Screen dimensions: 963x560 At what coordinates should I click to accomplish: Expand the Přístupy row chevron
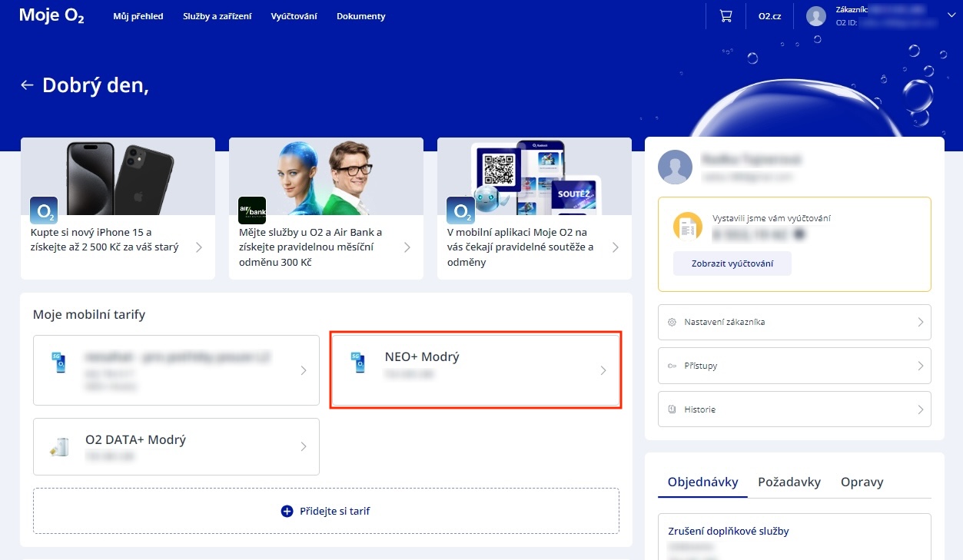point(920,366)
